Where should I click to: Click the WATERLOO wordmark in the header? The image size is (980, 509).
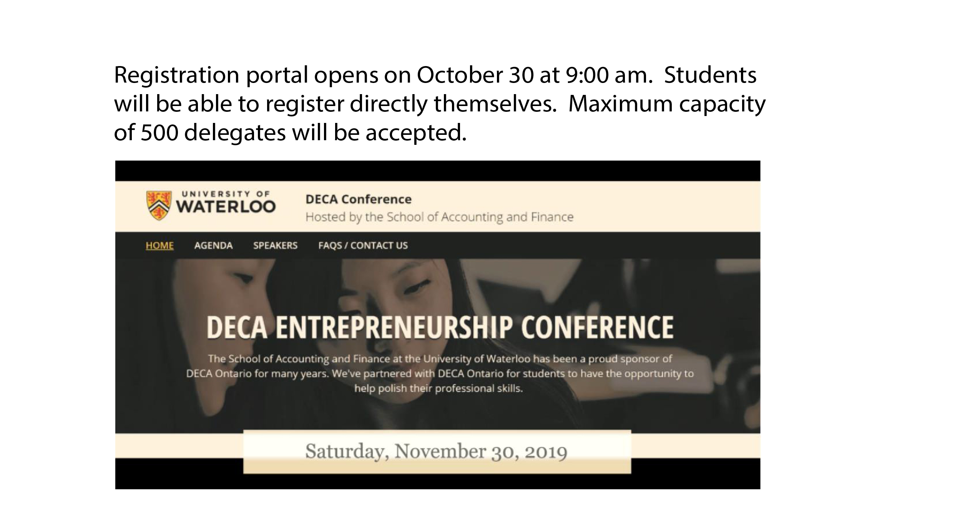(226, 207)
